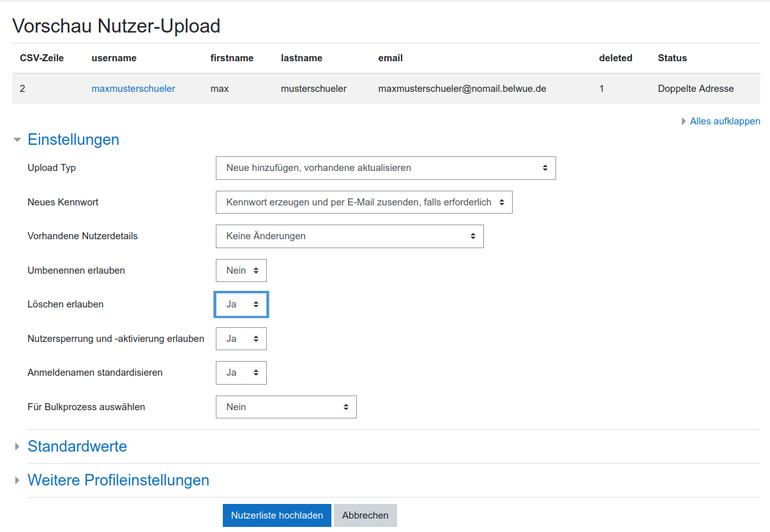770x532 pixels.
Task: Click the Alles aufklappen link
Action: [725, 121]
